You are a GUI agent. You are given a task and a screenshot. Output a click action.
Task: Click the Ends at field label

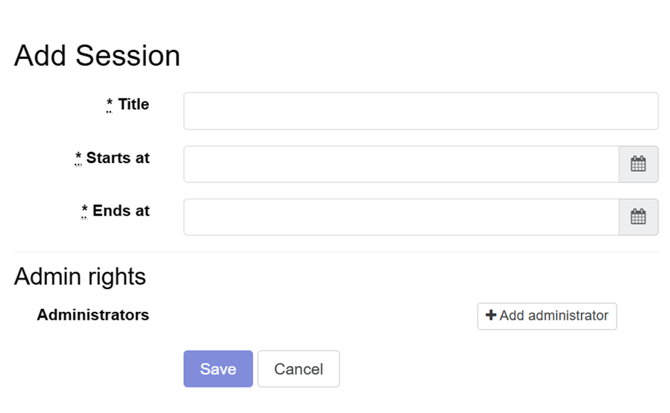(121, 211)
